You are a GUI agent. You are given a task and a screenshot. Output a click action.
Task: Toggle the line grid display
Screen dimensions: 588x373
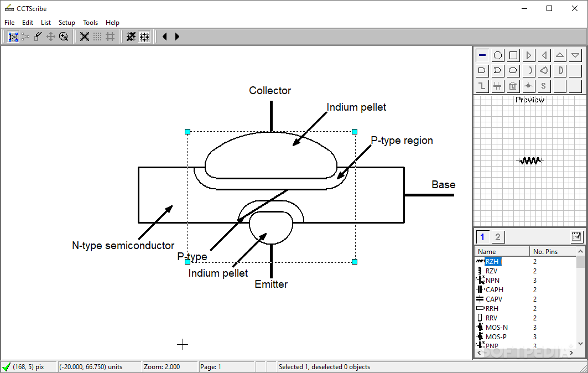pyautogui.click(x=110, y=37)
